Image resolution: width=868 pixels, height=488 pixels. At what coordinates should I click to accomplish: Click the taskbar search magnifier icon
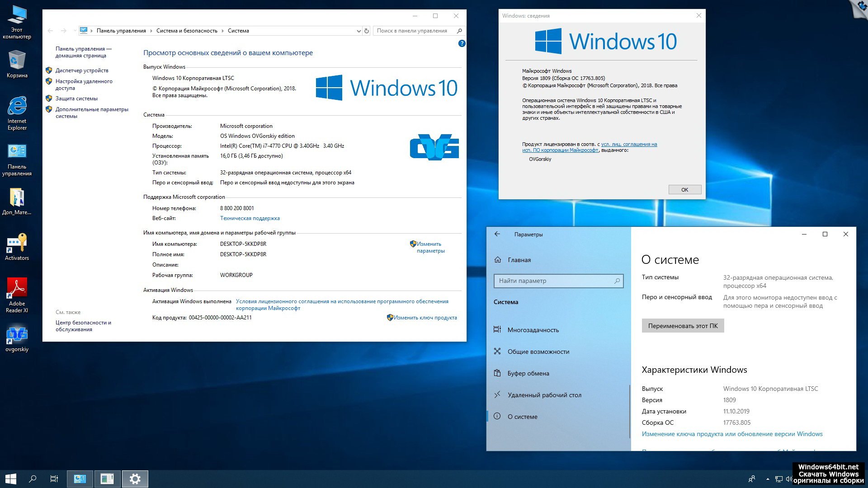tap(33, 479)
